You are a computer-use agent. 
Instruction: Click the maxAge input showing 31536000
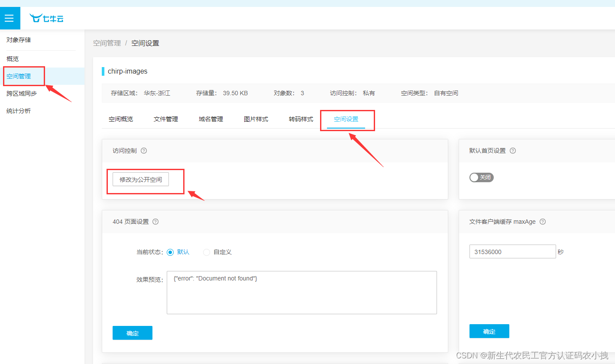tap(513, 251)
